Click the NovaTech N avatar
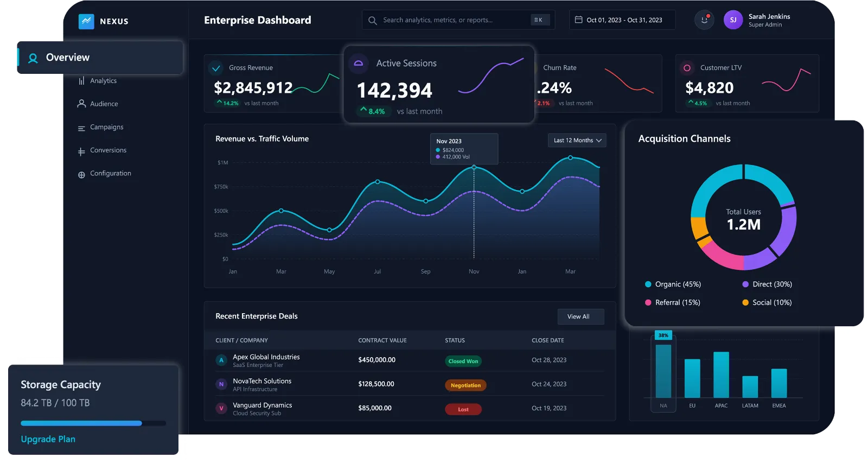Screen dimensions: 868x463 [x=221, y=384]
